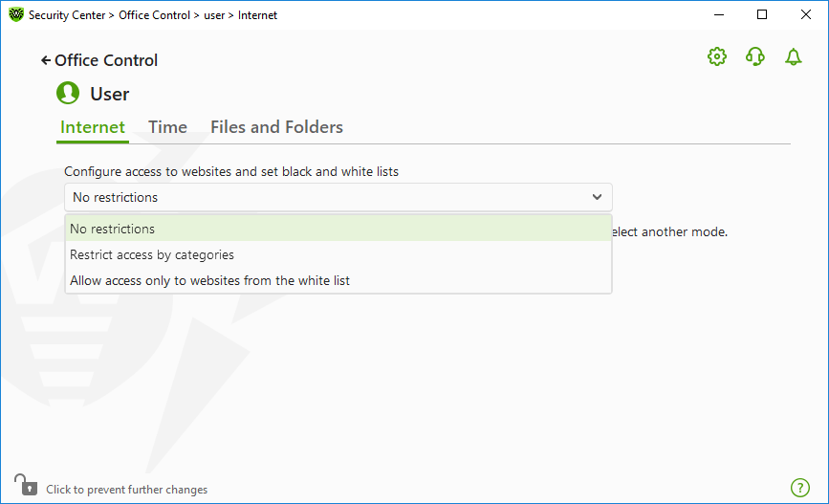Open the notifications bell icon

pyautogui.click(x=793, y=56)
